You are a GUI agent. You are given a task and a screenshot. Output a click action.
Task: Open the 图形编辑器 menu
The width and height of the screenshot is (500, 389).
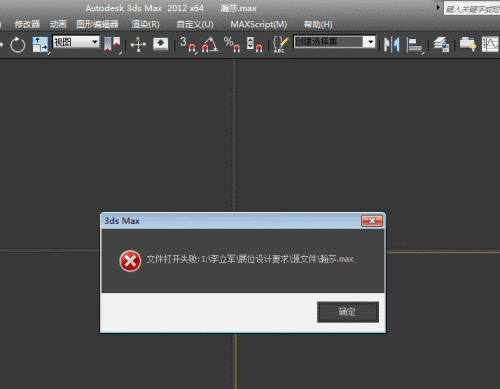(97, 24)
